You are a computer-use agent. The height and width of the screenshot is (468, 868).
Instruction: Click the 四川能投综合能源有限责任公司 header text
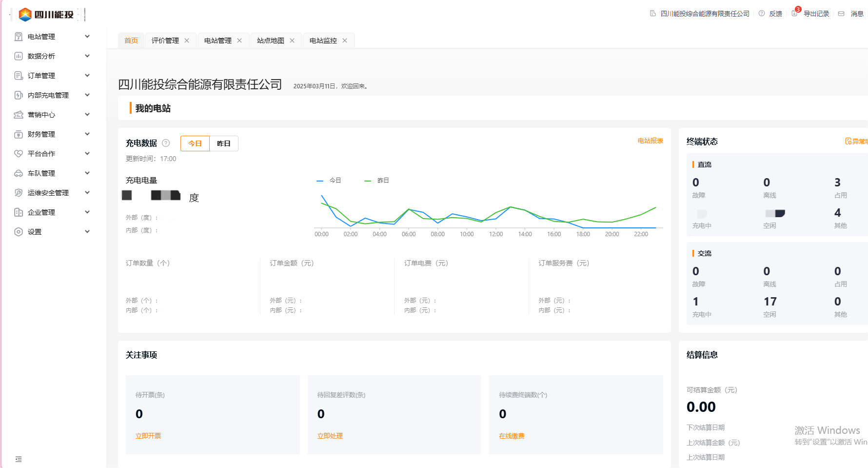[x=705, y=14]
